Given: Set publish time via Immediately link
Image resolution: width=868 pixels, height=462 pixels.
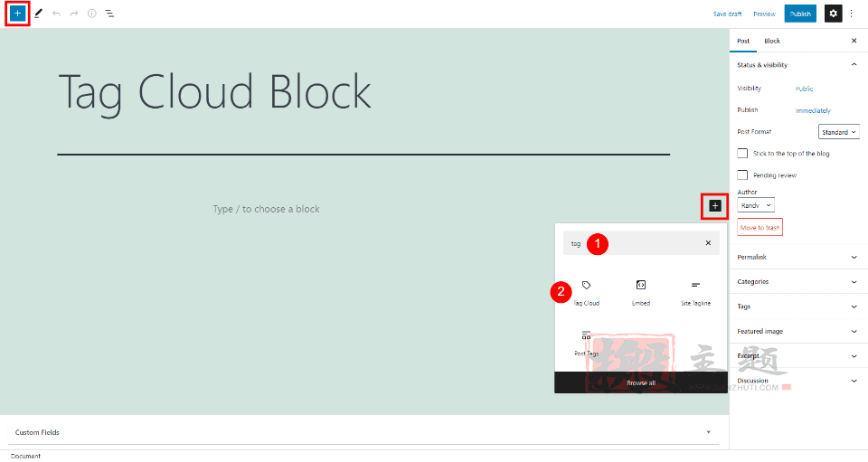Looking at the screenshot, I should 813,110.
